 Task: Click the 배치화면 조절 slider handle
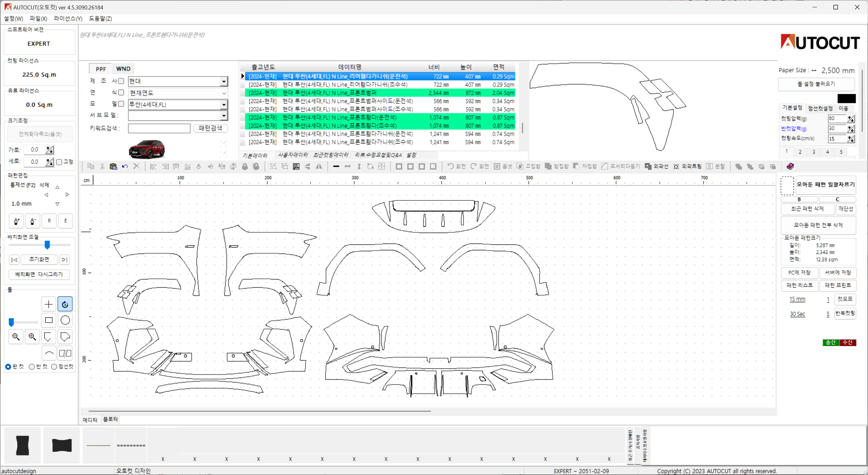tap(47, 245)
